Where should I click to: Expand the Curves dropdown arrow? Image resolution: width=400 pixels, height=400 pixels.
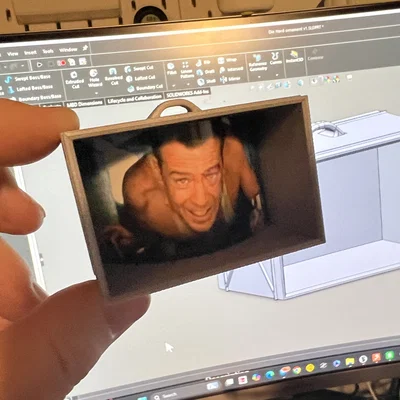pyautogui.click(x=277, y=75)
